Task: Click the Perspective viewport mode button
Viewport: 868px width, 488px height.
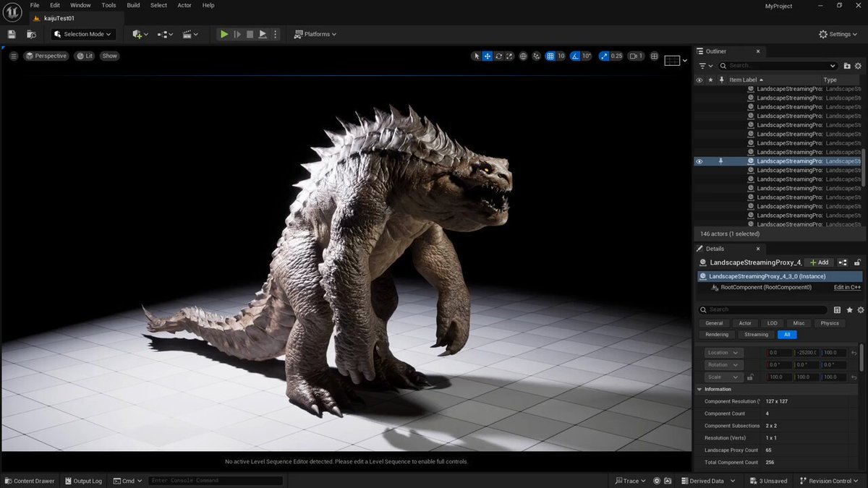Action: pos(46,56)
